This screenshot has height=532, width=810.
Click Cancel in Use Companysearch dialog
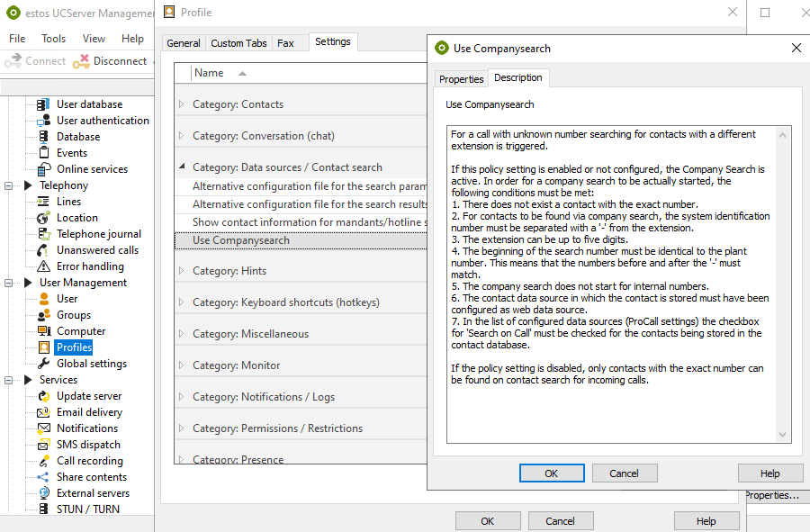click(x=624, y=473)
